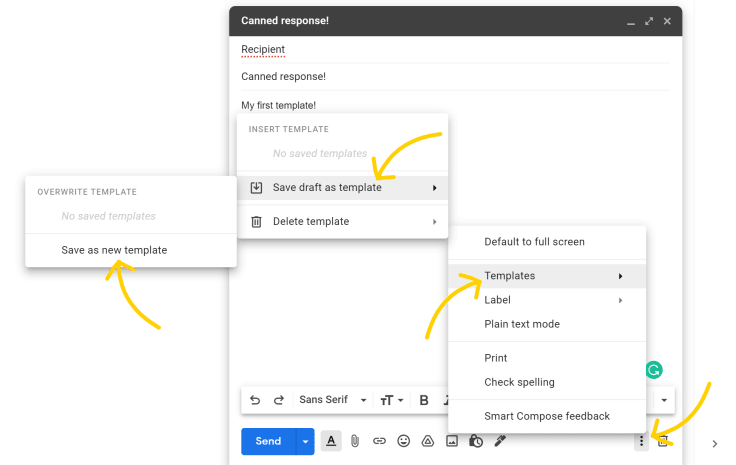Toggle formatting options icon
The image size is (736, 465).
pyautogui.click(x=331, y=441)
